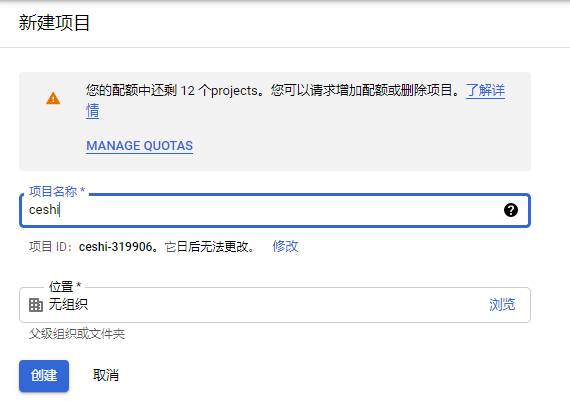570x401 pixels.
Task: Select the 无组织 location field
Action: point(275,305)
